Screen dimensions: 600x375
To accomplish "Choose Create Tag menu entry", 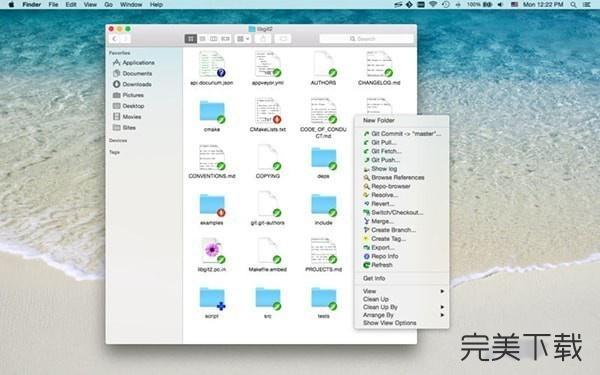I will pyautogui.click(x=402, y=239).
